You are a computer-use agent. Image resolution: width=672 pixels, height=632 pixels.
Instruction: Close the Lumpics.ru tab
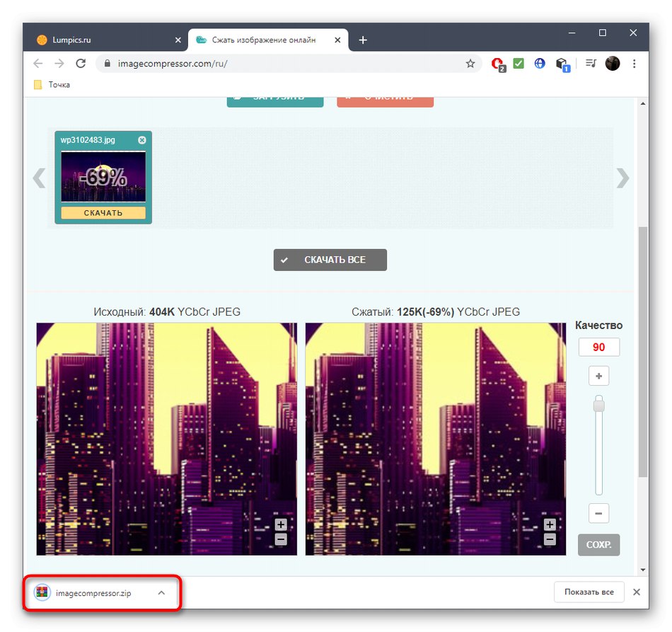coord(178,40)
